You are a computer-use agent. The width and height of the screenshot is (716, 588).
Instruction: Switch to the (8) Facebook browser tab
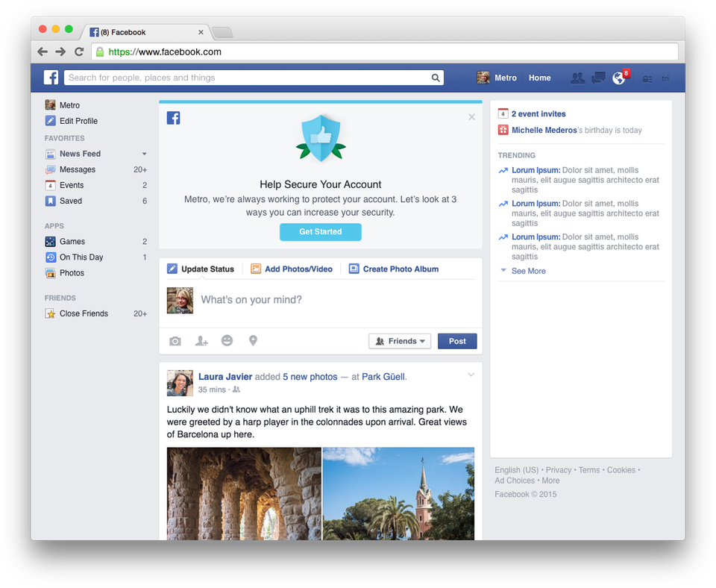[x=145, y=32]
